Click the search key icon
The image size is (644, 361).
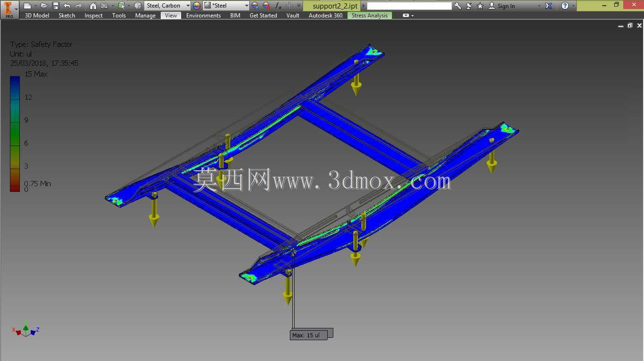pyautogui.click(x=457, y=6)
